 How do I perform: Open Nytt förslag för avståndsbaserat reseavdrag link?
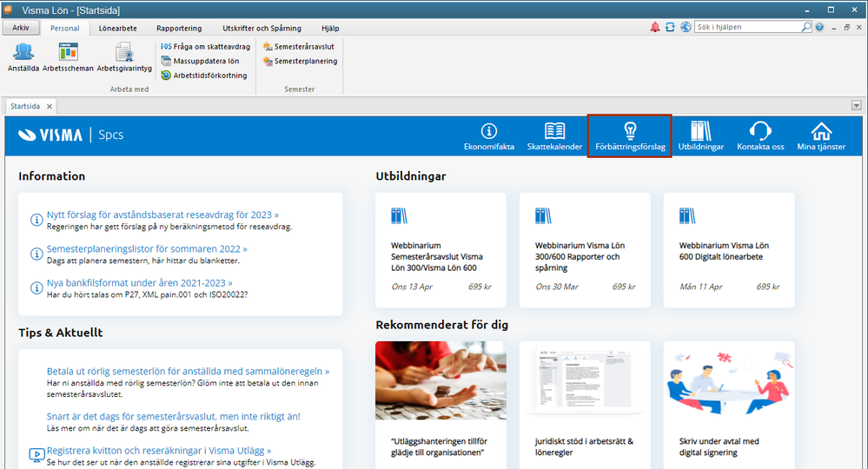tap(162, 215)
